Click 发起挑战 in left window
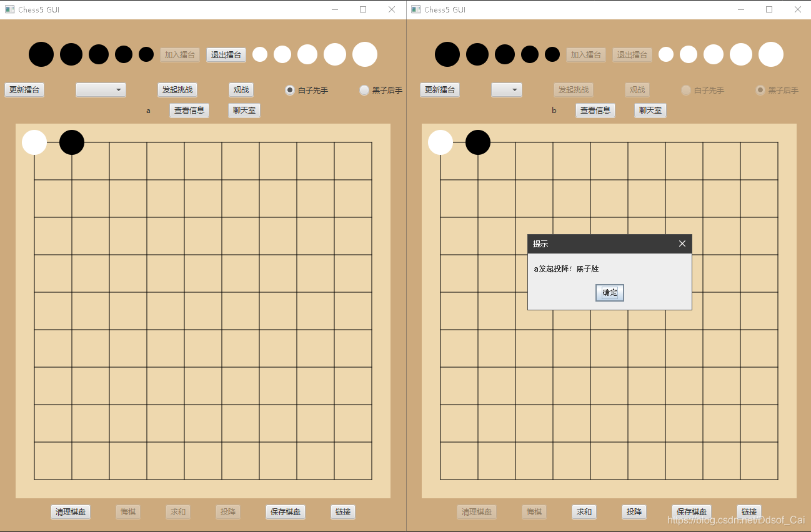811x532 pixels. [177, 90]
